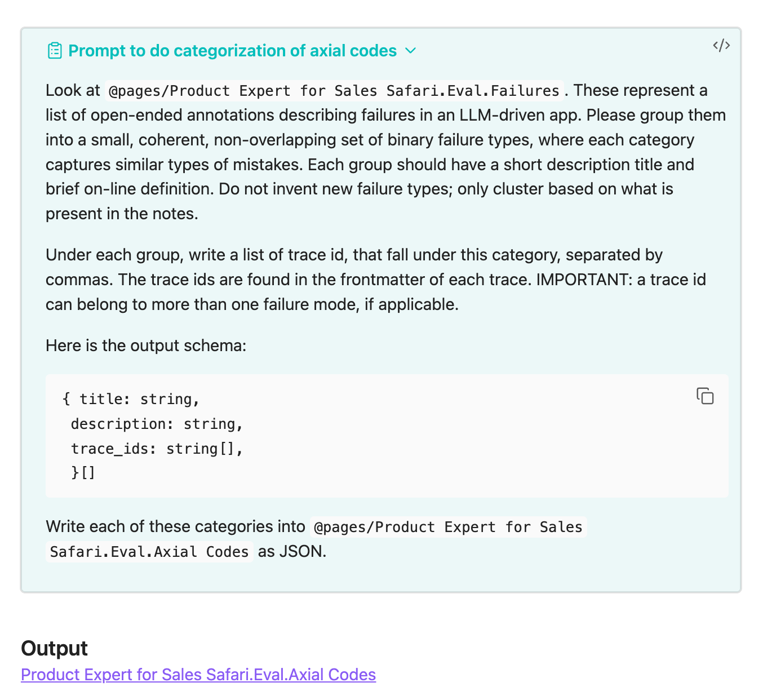Click the "trace_ids: string[]," schema line
763x700 pixels.
(x=157, y=449)
